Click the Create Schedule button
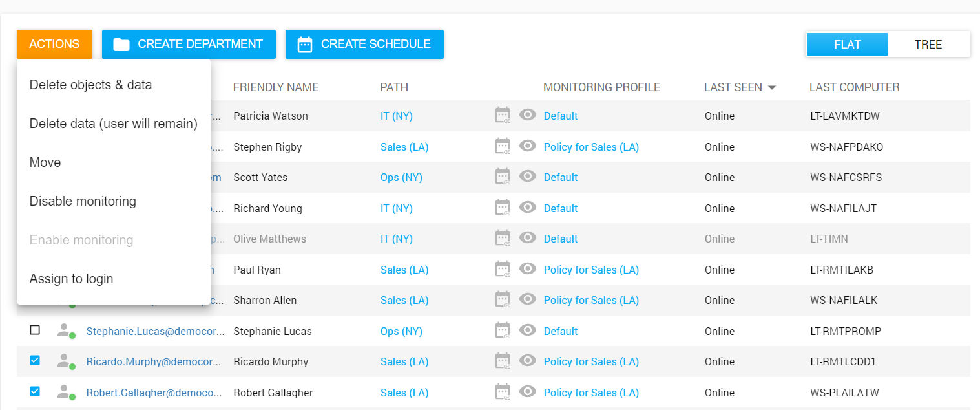 364,44
